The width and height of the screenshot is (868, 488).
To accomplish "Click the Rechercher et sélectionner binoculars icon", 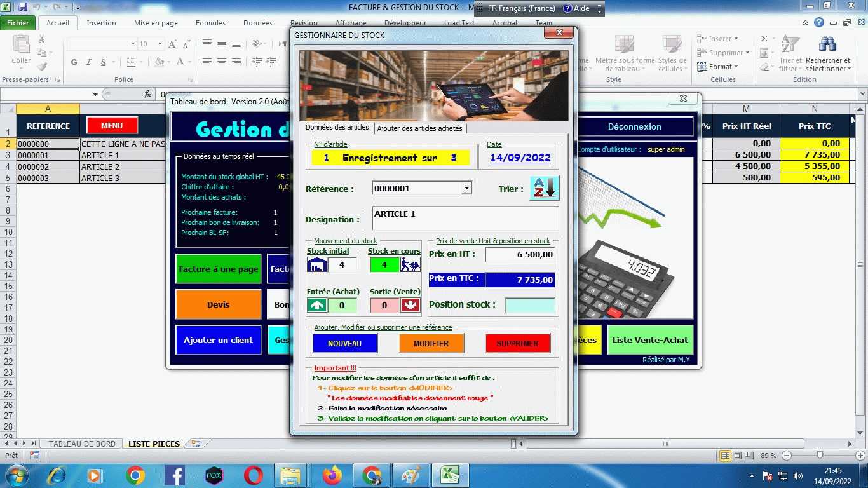I will pyautogui.click(x=827, y=44).
